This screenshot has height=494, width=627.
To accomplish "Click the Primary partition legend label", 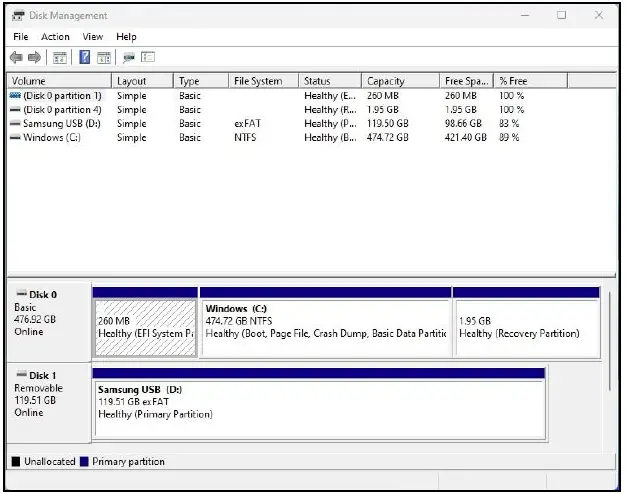I will [x=128, y=462].
